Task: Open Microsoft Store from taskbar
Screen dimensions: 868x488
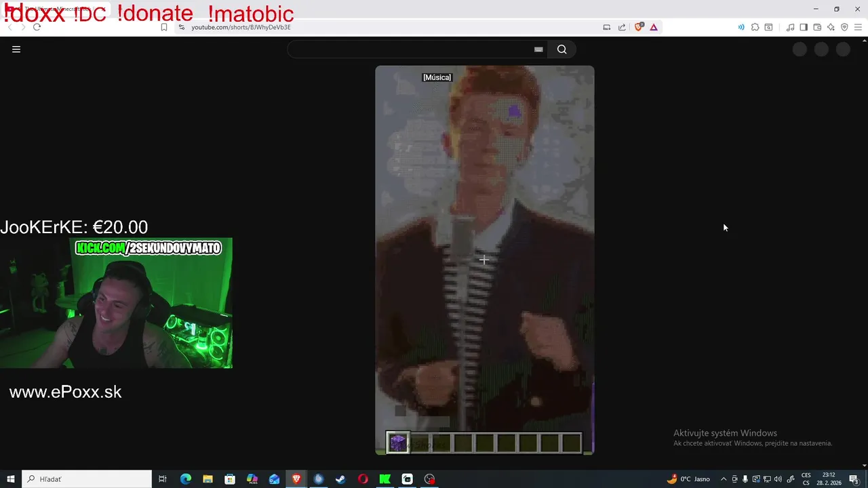Action: pyautogui.click(x=230, y=479)
